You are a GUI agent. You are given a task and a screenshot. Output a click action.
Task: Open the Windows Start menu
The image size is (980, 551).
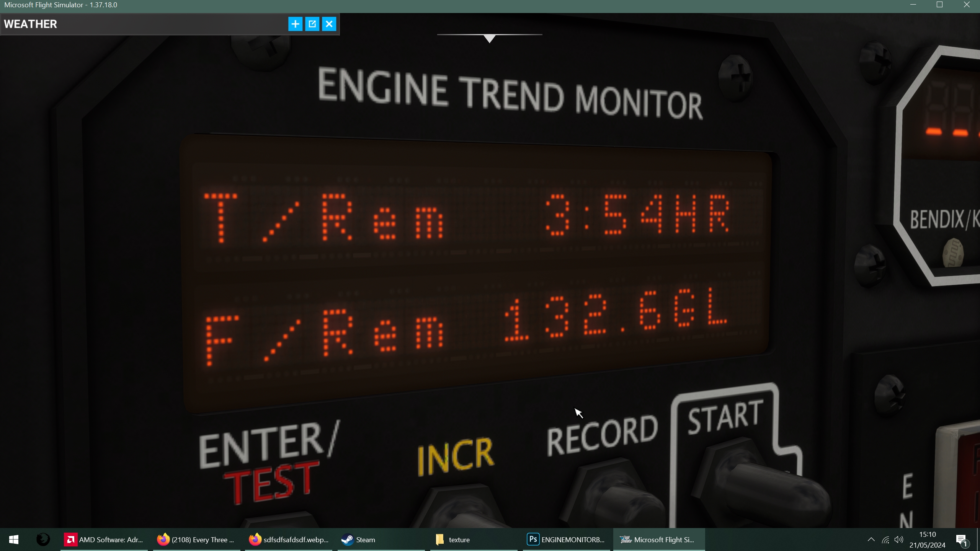pos(14,540)
